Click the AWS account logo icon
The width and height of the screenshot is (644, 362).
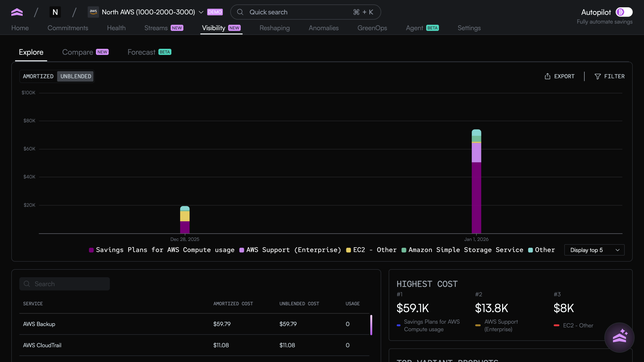(x=93, y=12)
